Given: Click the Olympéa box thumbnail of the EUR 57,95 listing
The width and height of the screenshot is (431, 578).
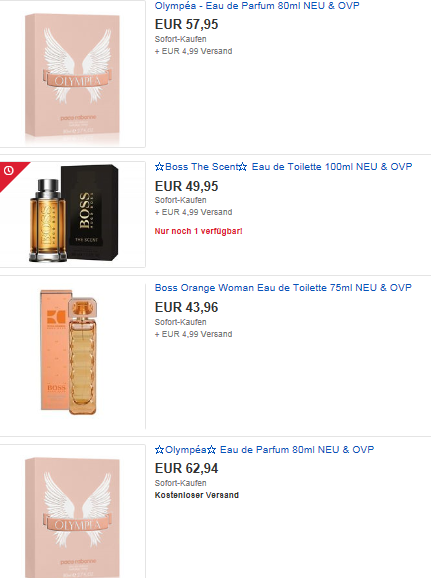Looking at the screenshot, I should coord(72,75).
